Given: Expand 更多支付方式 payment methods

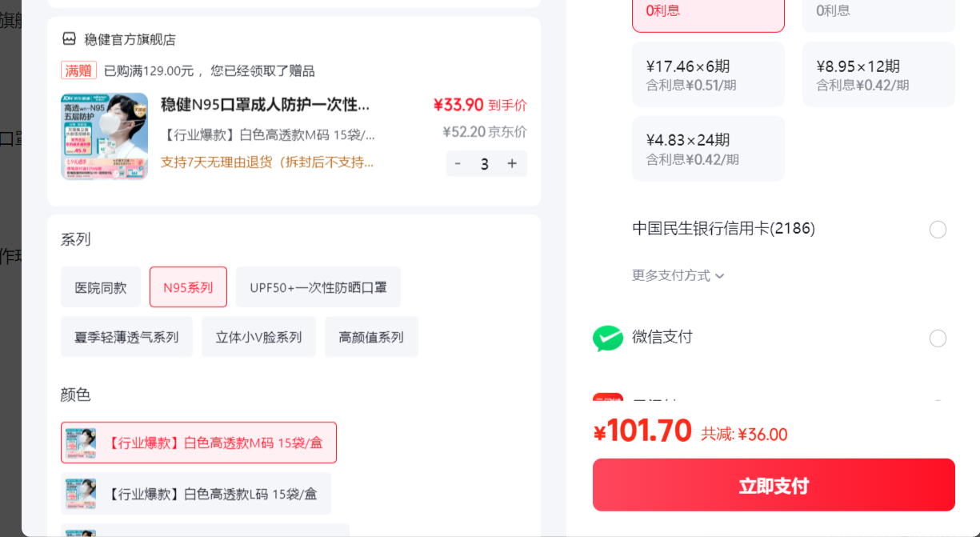Looking at the screenshot, I should (x=678, y=275).
